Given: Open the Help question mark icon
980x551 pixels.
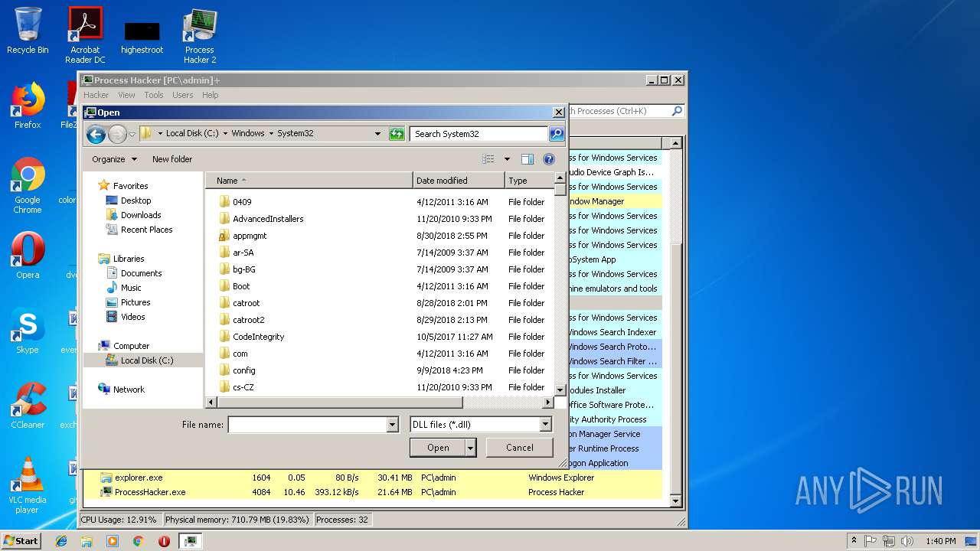Looking at the screenshot, I should tap(549, 159).
